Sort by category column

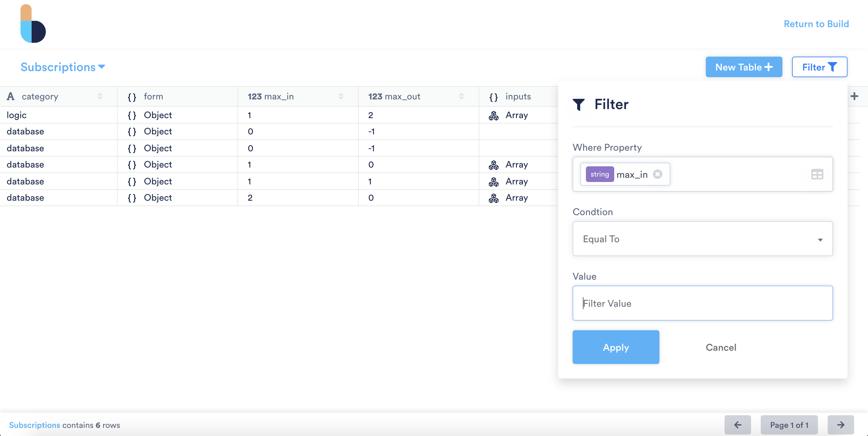[99, 96]
